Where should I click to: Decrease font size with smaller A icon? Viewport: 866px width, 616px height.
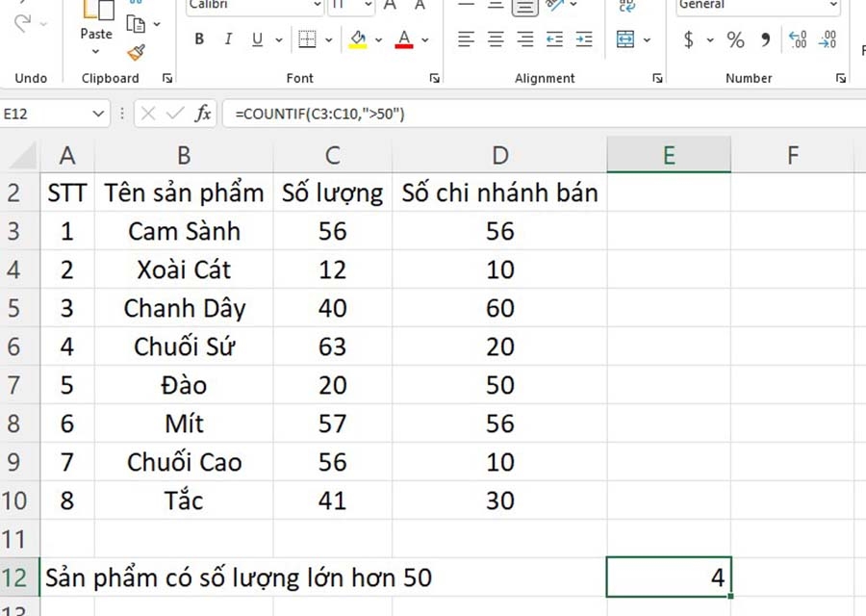(x=420, y=5)
